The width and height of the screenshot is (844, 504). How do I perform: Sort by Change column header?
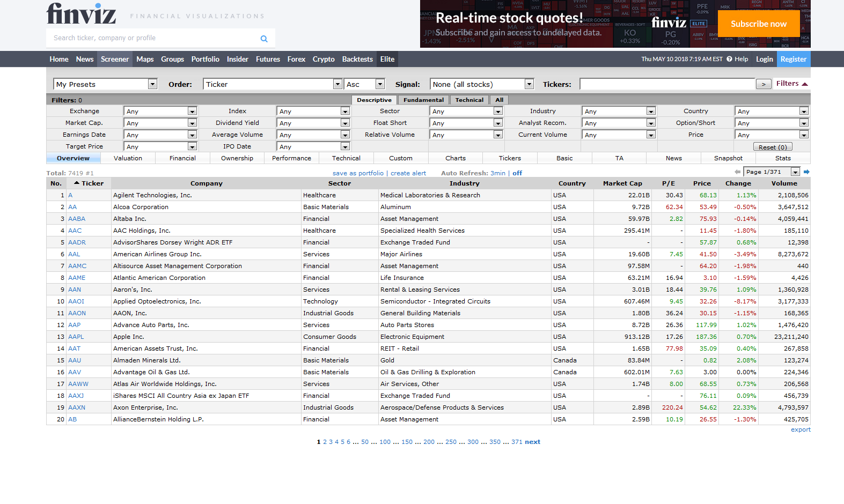click(738, 183)
